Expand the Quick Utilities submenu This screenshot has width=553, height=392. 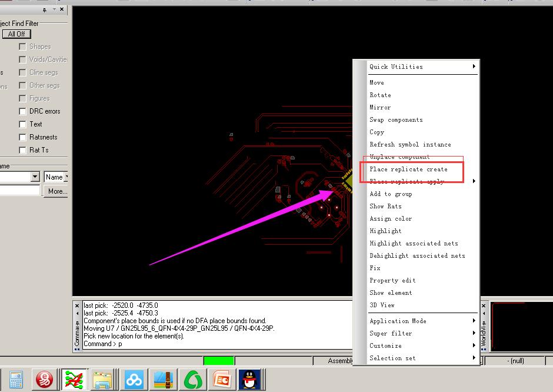pos(422,67)
